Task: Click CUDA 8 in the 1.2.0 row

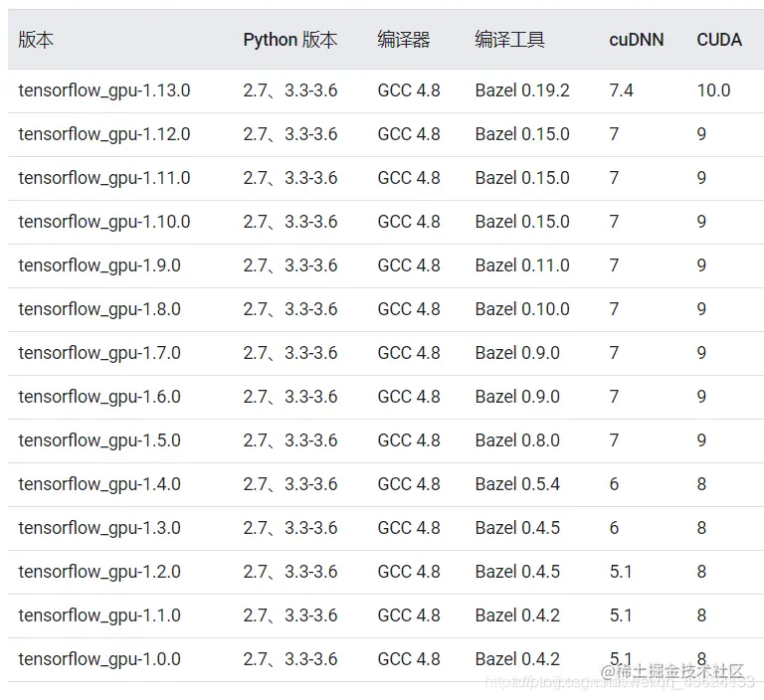Action: (x=701, y=572)
